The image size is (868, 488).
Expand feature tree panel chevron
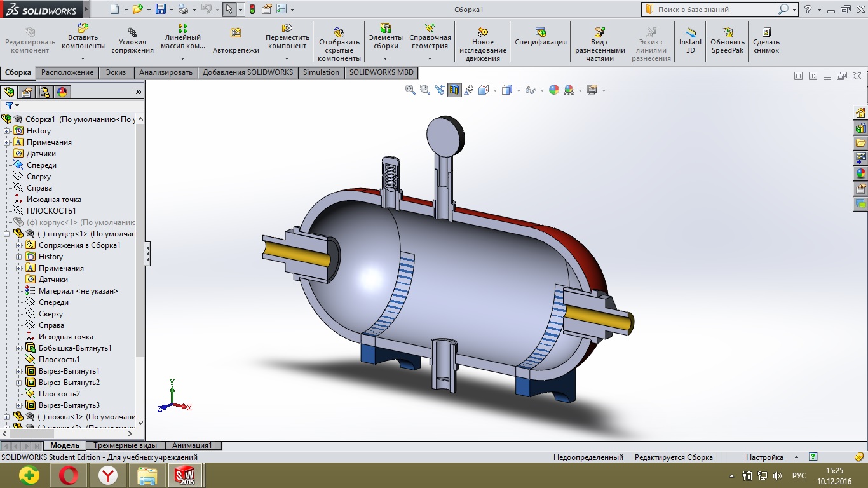point(139,92)
